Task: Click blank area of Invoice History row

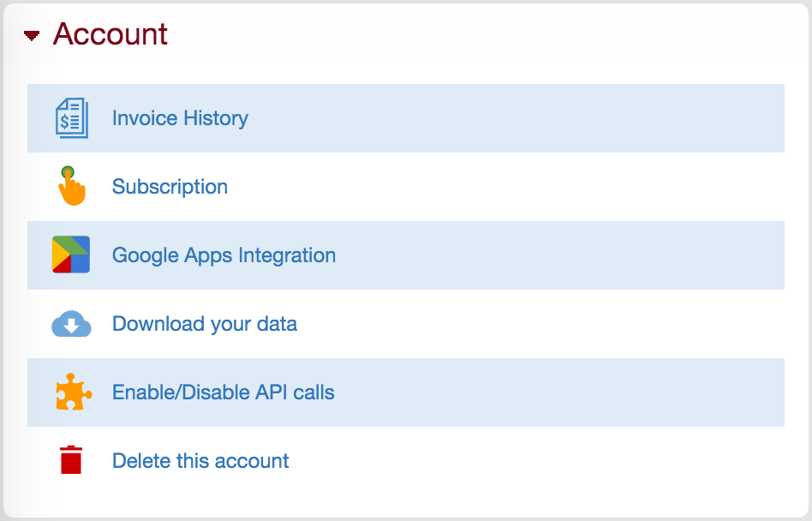Action: click(x=518, y=118)
